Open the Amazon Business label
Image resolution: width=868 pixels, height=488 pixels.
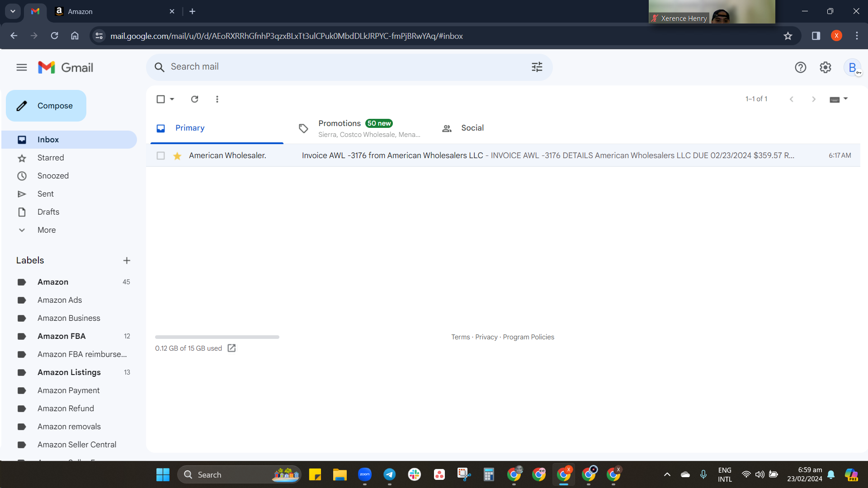(x=70, y=318)
